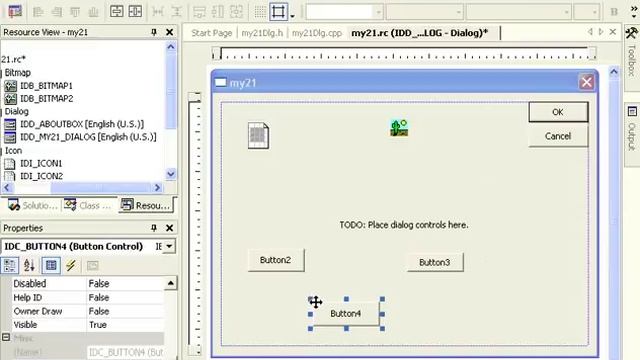640x360 pixels.
Task: Switch to the Solution Explorer tab
Action: 33,205
